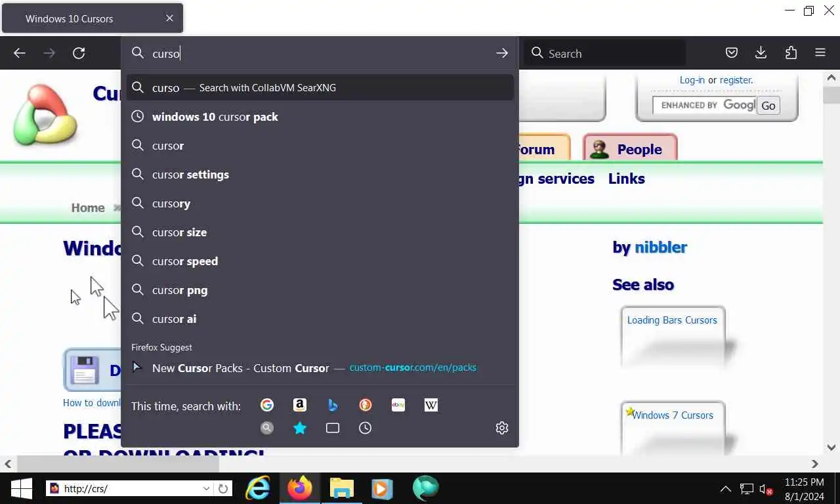Click in the address bar text 'curso'

[x=166, y=54]
